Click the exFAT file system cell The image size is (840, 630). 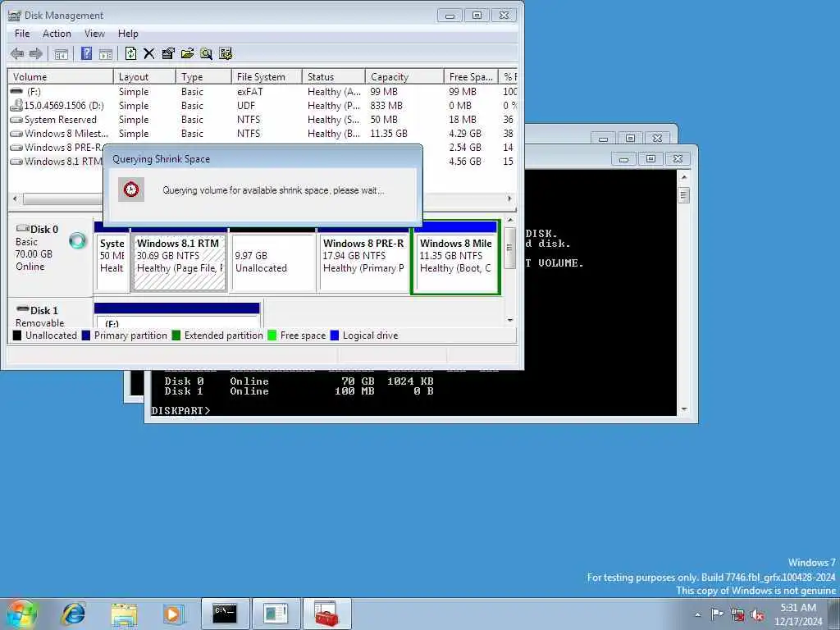(x=250, y=92)
